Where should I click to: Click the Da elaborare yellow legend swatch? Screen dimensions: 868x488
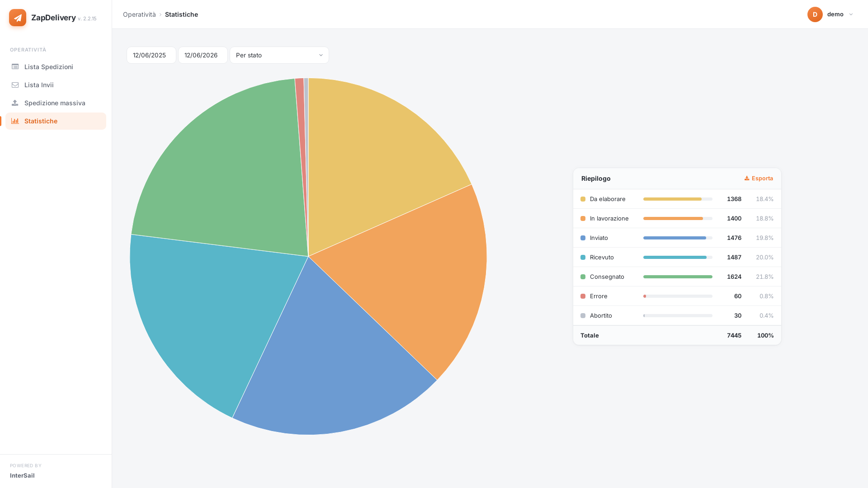point(583,199)
